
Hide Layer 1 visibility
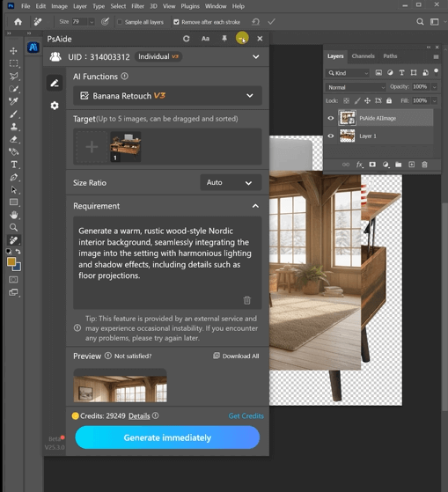point(331,136)
